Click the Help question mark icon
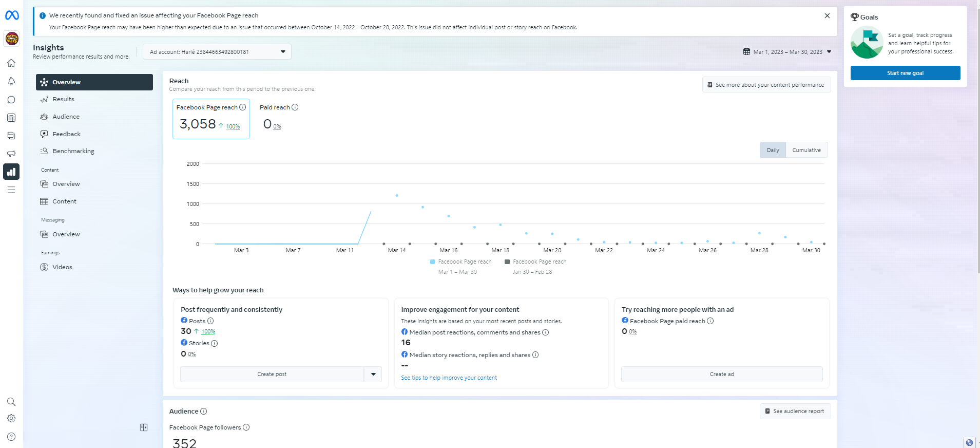Screen dimensions: 980x448 click(x=11, y=437)
